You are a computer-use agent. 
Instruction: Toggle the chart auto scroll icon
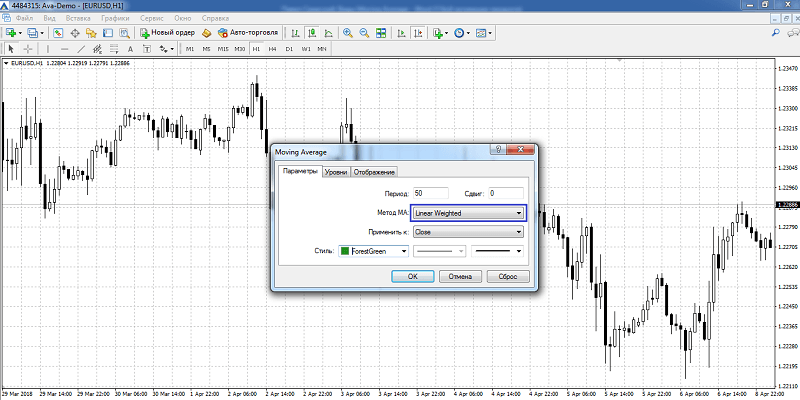[x=402, y=33]
